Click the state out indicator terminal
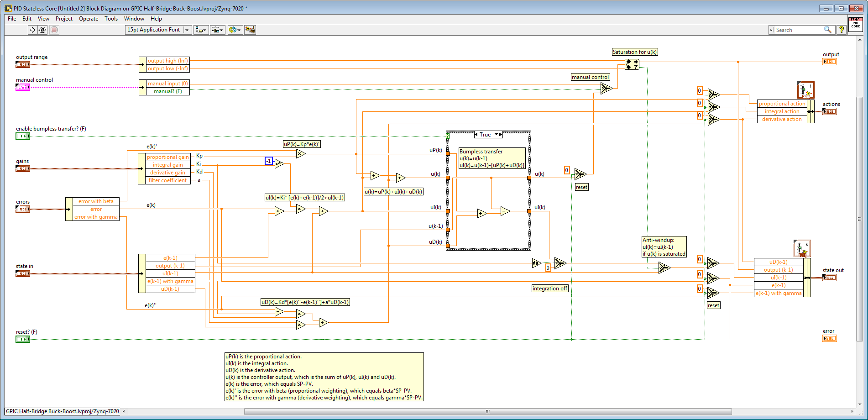The image size is (868, 420). click(x=830, y=278)
